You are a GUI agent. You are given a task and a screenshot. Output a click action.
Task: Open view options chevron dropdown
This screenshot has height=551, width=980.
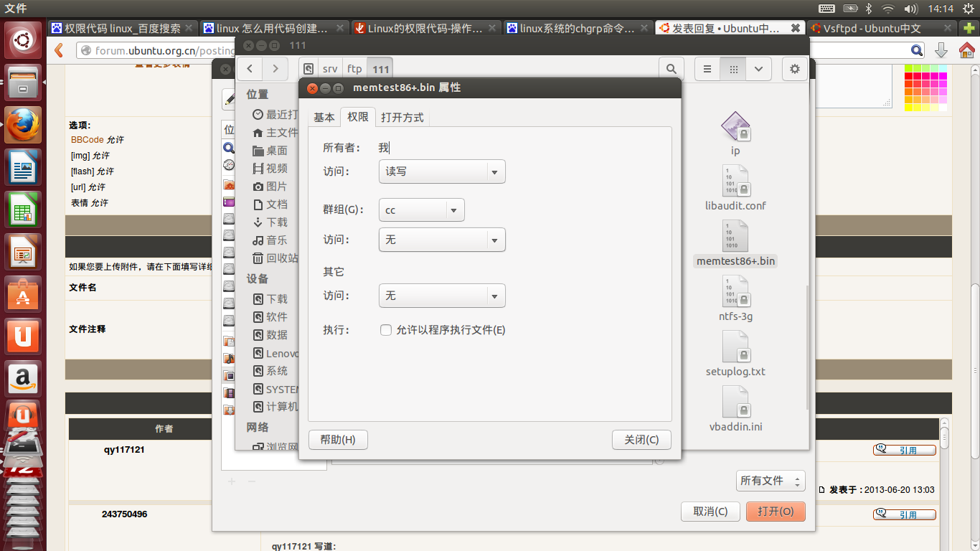[x=758, y=69]
